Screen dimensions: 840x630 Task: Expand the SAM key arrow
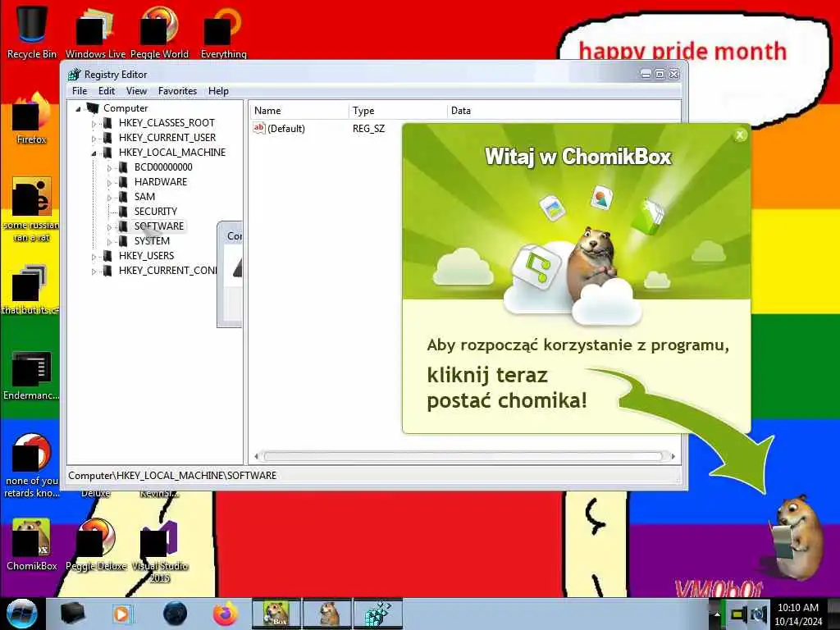109,198
